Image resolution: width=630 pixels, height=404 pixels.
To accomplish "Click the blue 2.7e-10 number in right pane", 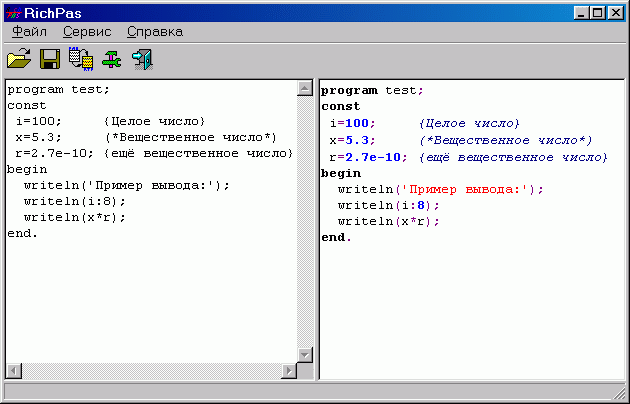I will pyautogui.click(x=373, y=157).
